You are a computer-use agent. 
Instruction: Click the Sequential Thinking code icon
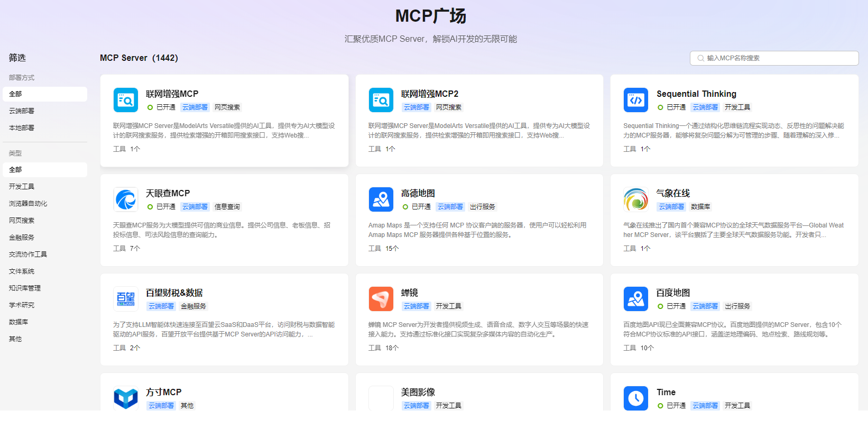(x=636, y=100)
